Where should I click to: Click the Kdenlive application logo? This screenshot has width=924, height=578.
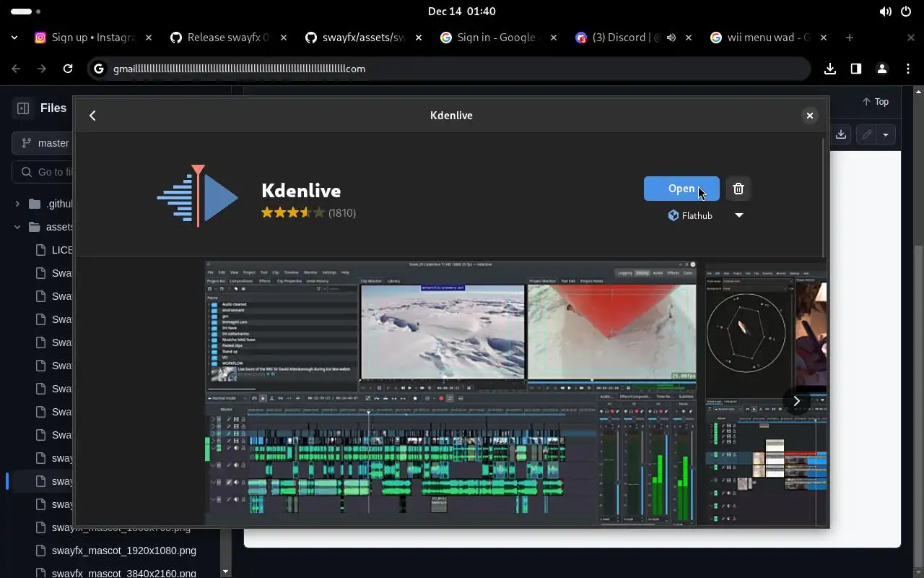tap(198, 196)
